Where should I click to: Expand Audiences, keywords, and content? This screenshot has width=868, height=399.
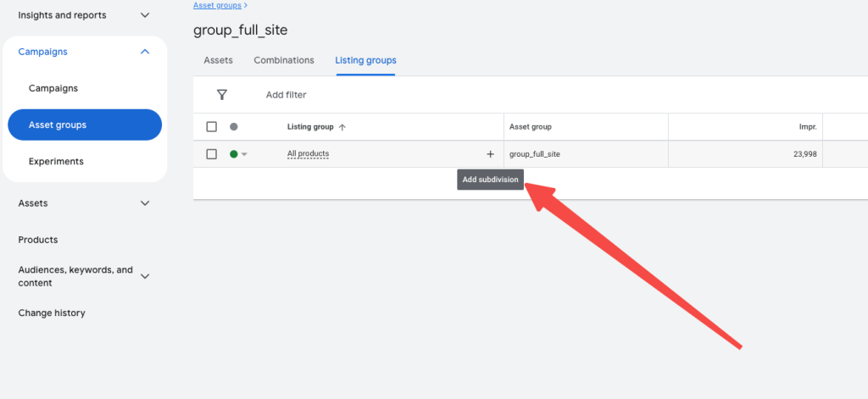(145, 276)
